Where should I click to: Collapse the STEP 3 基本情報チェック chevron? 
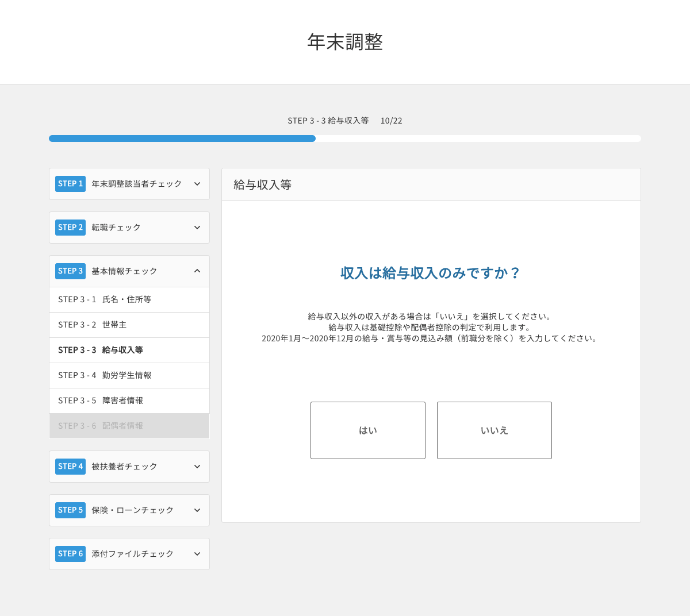197,271
